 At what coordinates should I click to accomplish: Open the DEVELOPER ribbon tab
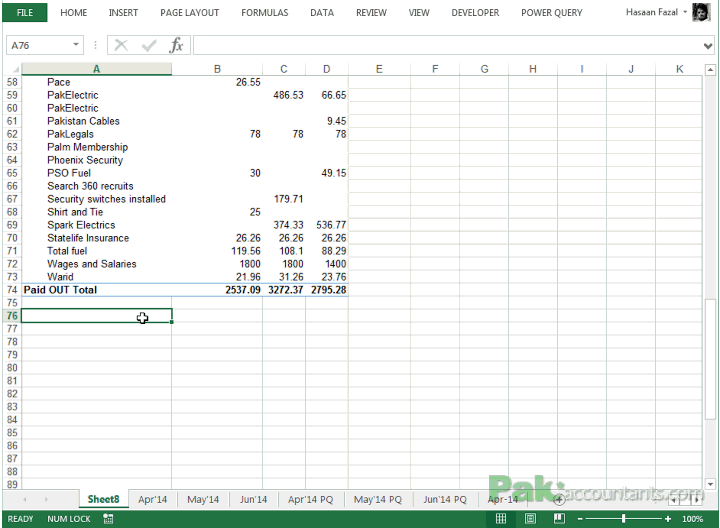475,13
